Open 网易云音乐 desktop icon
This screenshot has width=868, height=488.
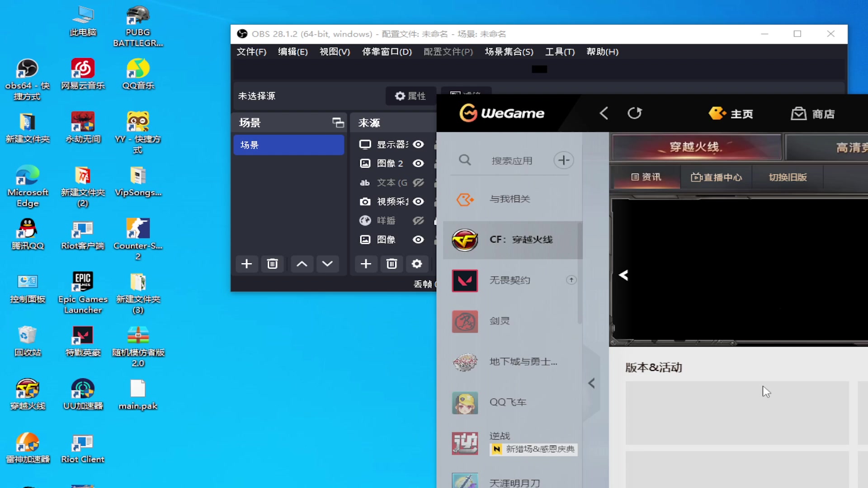point(83,74)
